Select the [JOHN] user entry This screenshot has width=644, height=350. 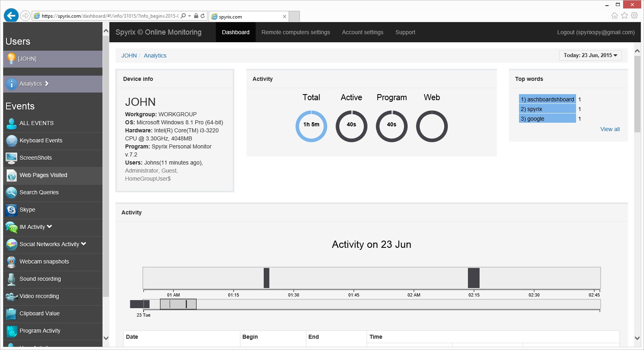(53, 59)
